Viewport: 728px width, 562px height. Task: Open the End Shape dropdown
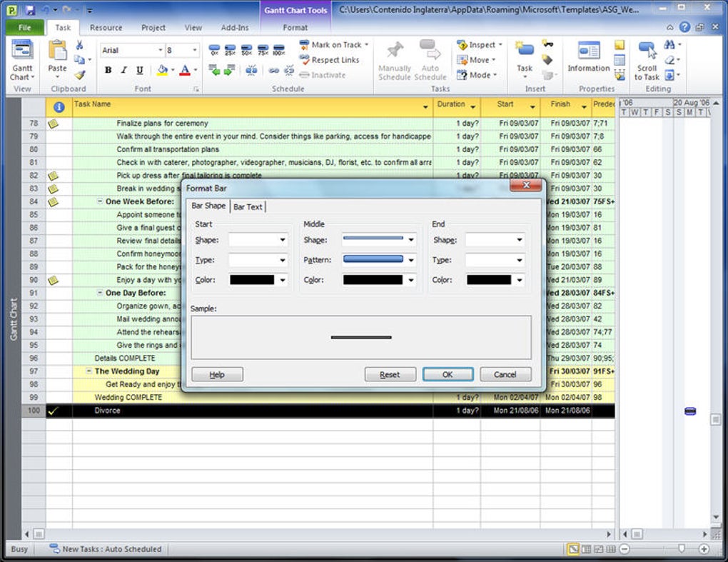[x=519, y=240]
